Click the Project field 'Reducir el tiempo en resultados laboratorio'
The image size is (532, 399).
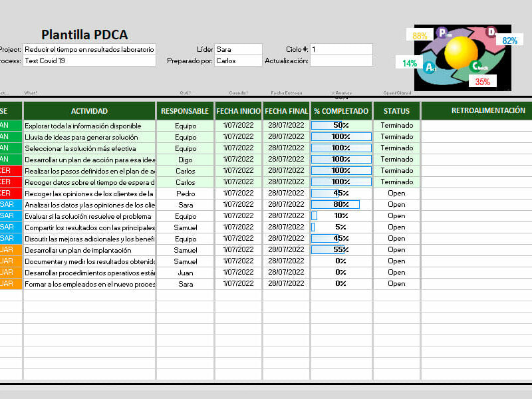click(x=89, y=49)
